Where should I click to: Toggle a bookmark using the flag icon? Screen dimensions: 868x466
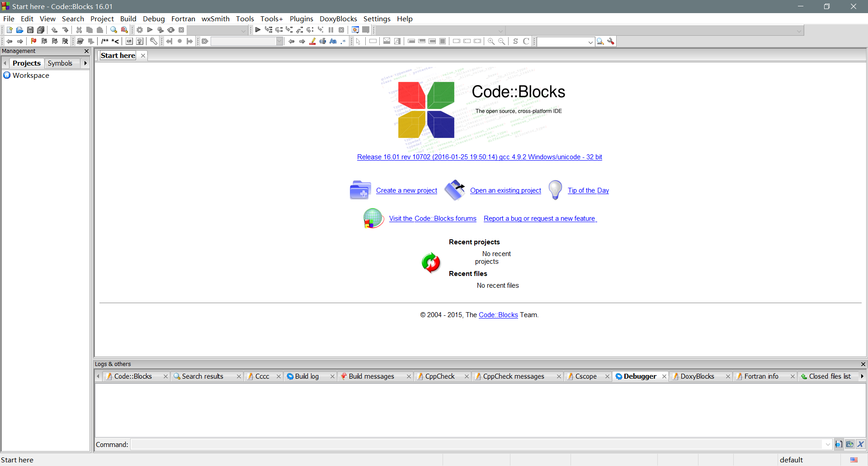(33, 41)
